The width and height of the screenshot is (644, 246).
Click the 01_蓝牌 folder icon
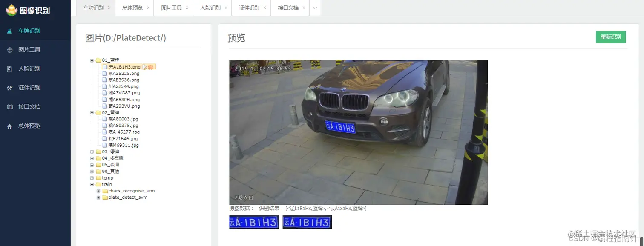pos(98,60)
